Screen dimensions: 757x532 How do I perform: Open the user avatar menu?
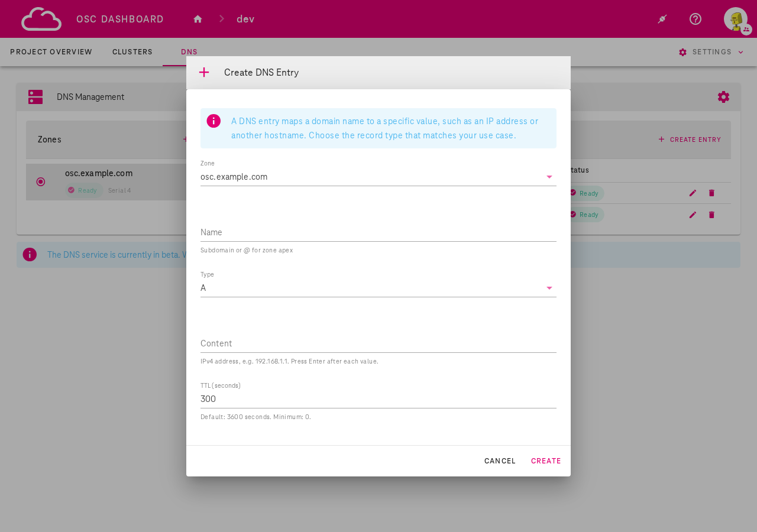click(x=735, y=18)
